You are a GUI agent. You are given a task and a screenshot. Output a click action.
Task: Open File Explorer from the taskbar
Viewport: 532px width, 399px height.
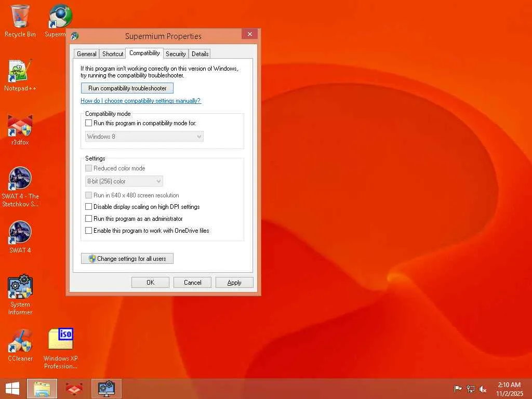click(x=42, y=389)
